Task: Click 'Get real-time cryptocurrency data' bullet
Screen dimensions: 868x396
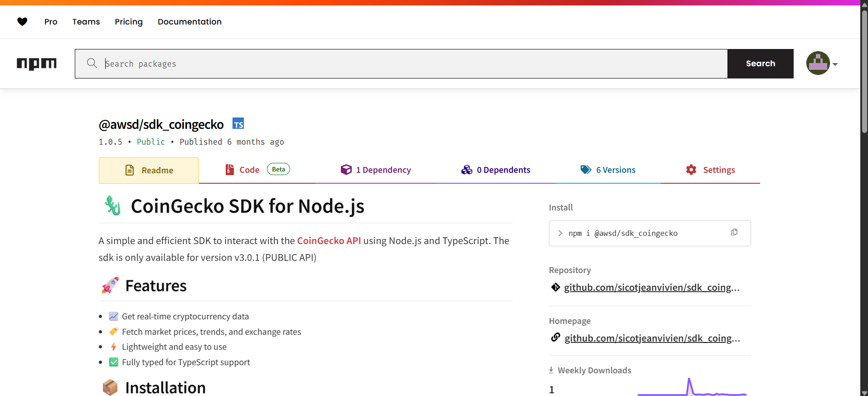Action: click(x=185, y=316)
